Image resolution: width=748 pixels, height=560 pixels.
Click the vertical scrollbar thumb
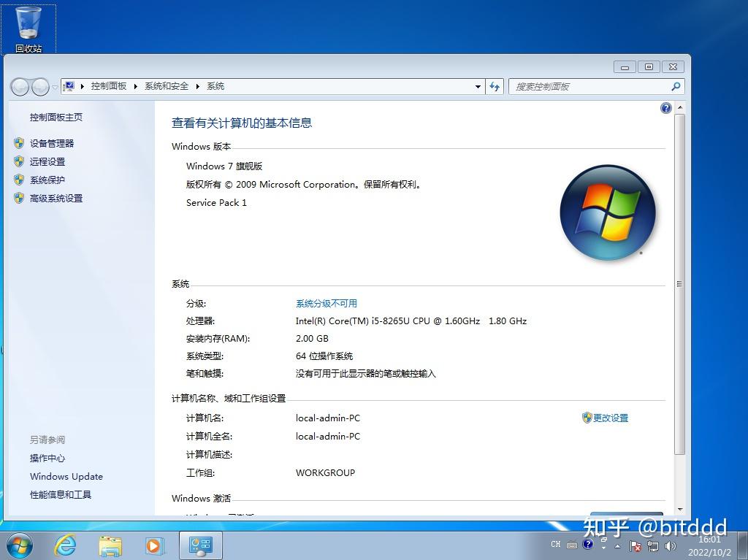coord(680,284)
